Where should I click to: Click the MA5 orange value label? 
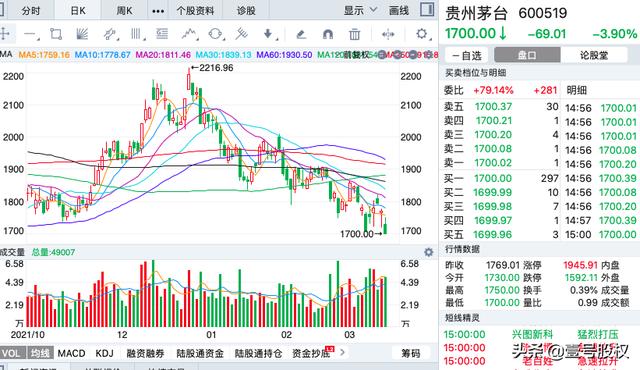point(44,55)
